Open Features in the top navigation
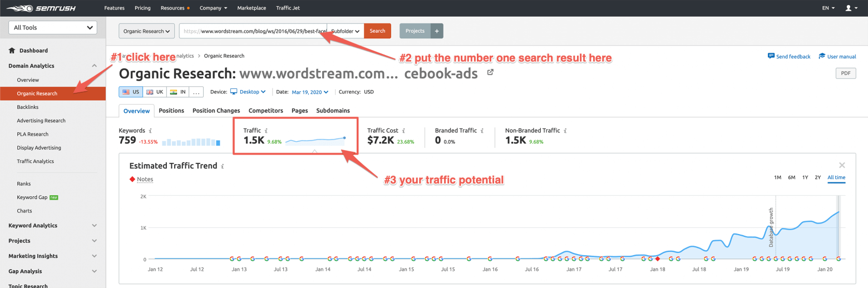 pos(115,8)
